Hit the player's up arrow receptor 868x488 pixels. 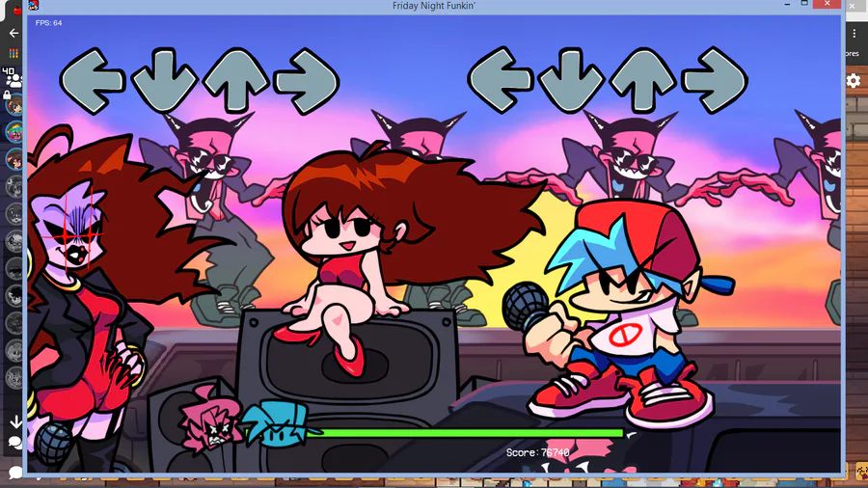tap(642, 80)
